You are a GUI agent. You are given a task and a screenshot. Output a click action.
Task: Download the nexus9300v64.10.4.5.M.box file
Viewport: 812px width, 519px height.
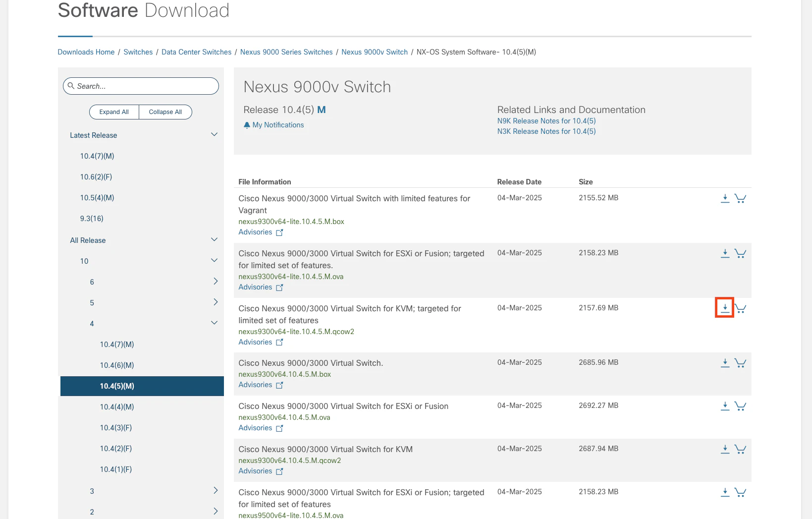pyautogui.click(x=725, y=363)
